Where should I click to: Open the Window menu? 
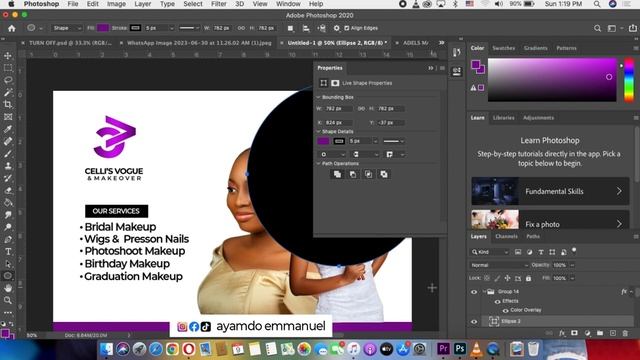288,4
